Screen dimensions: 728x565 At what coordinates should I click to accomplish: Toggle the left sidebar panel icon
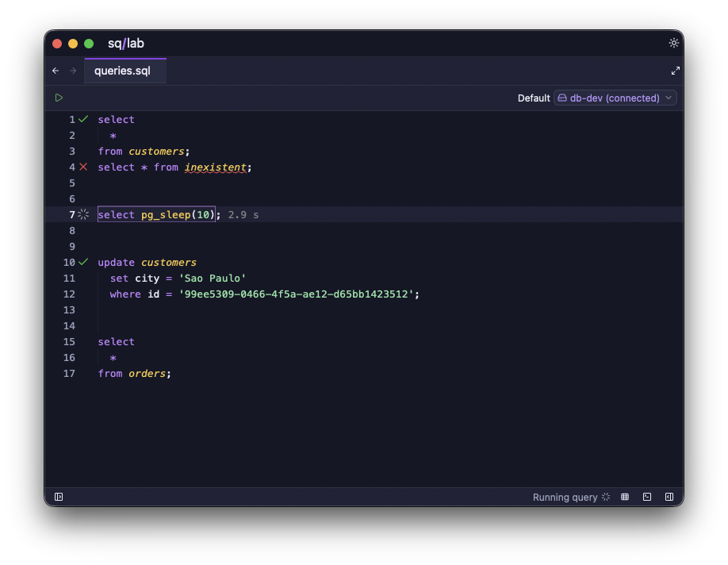59,497
